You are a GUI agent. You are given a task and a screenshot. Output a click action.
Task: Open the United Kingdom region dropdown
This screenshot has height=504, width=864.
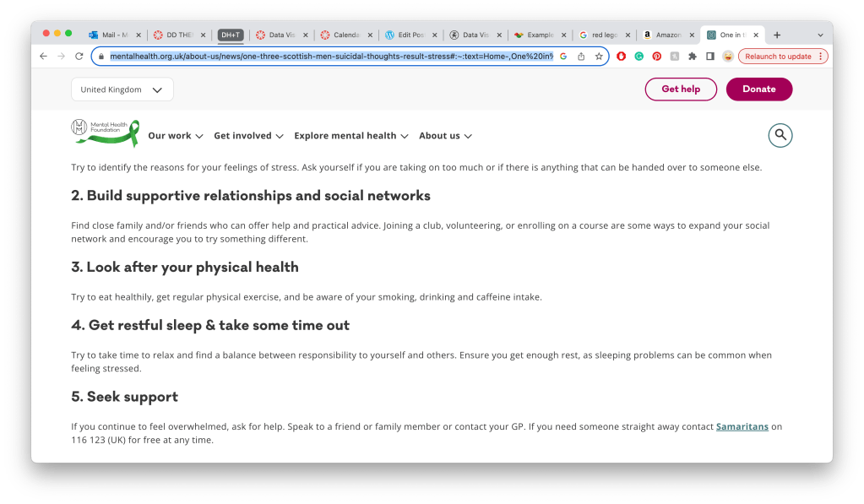122,89
